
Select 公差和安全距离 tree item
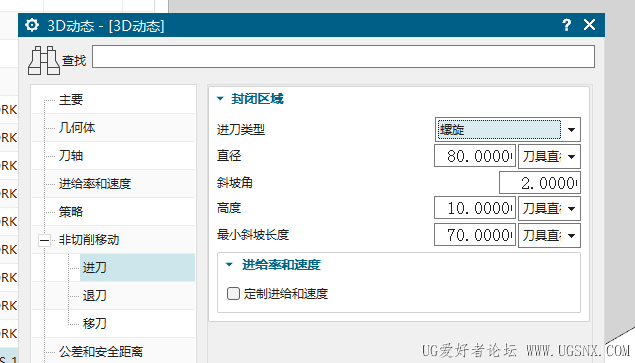tap(101, 351)
